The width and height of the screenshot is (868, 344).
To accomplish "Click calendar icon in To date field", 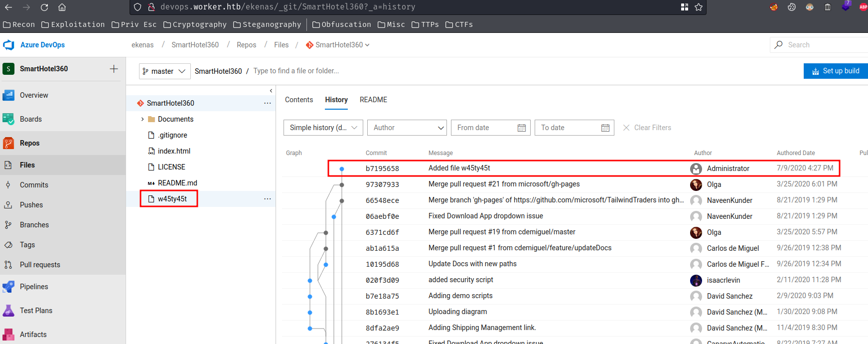I will point(605,128).
